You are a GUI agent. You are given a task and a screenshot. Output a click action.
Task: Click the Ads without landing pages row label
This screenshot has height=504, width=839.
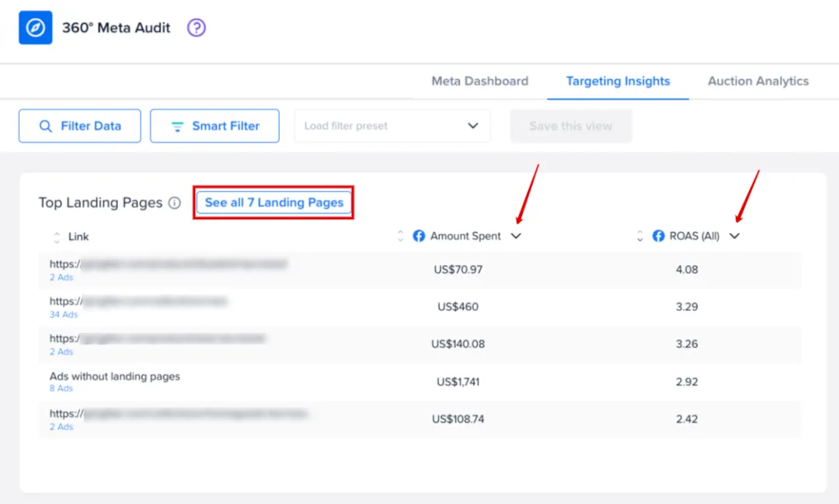tap(115, 376)
